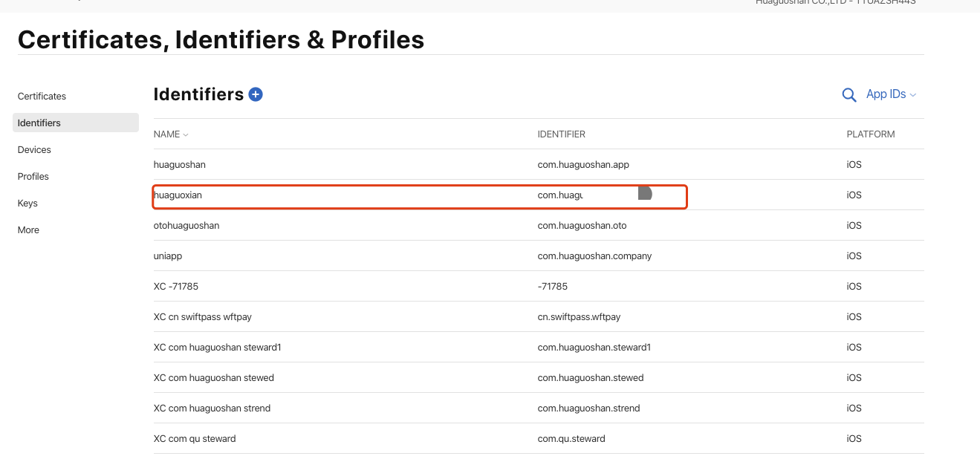
Task: Sort by NAME column header
Action: (171, 134)
